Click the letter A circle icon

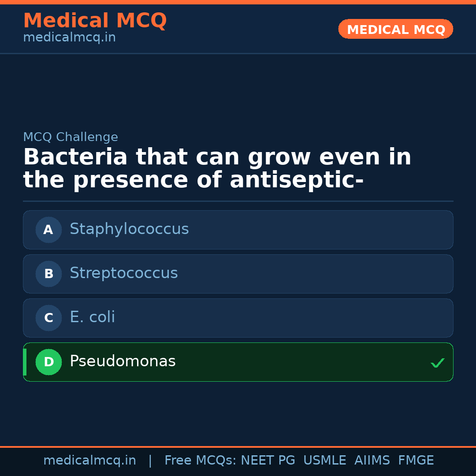point(48,230)
